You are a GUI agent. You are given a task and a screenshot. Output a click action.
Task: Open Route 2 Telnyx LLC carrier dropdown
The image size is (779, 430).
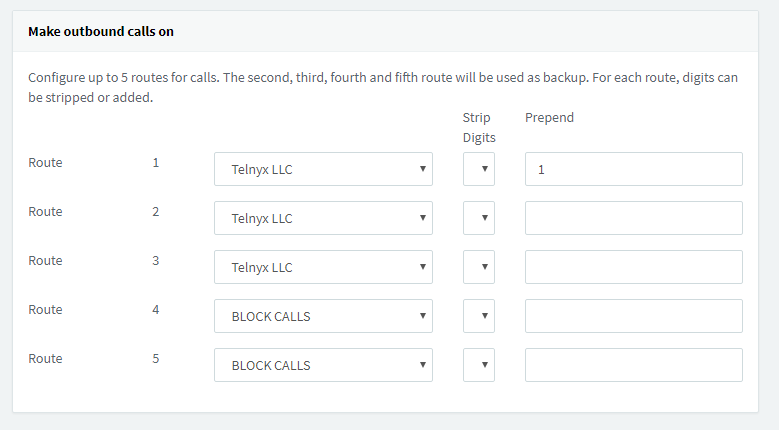tap(323, 218)
